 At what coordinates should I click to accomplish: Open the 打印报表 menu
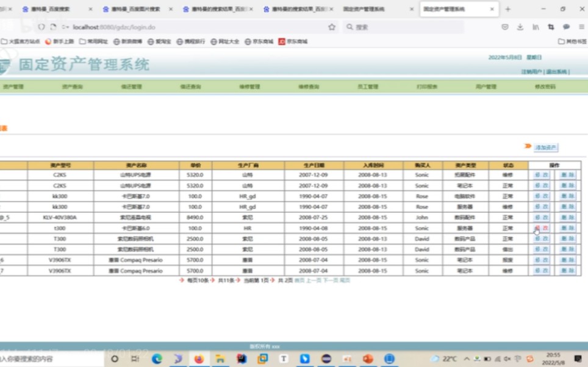pyautogui.click(x=428, y=86)
